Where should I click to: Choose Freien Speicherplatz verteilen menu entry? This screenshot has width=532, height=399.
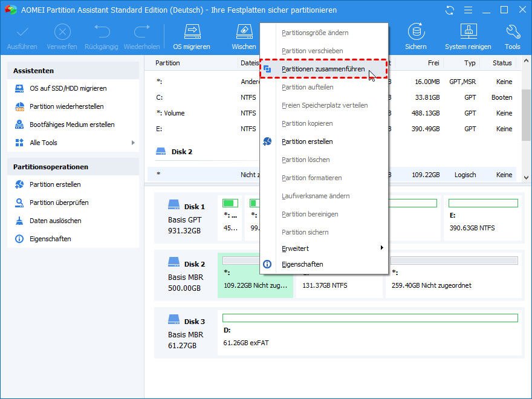(x=323, y=105)
